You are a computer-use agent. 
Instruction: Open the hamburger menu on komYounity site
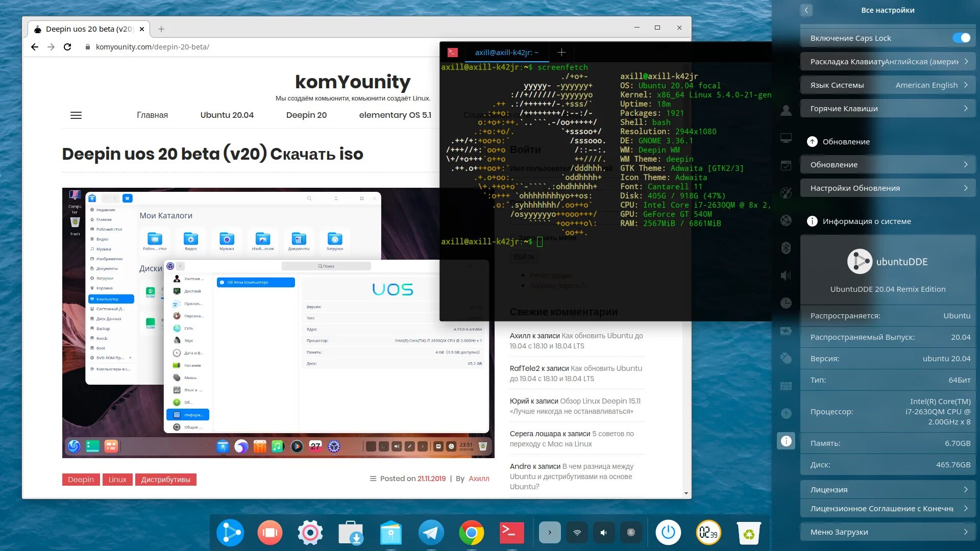[76, 115]
